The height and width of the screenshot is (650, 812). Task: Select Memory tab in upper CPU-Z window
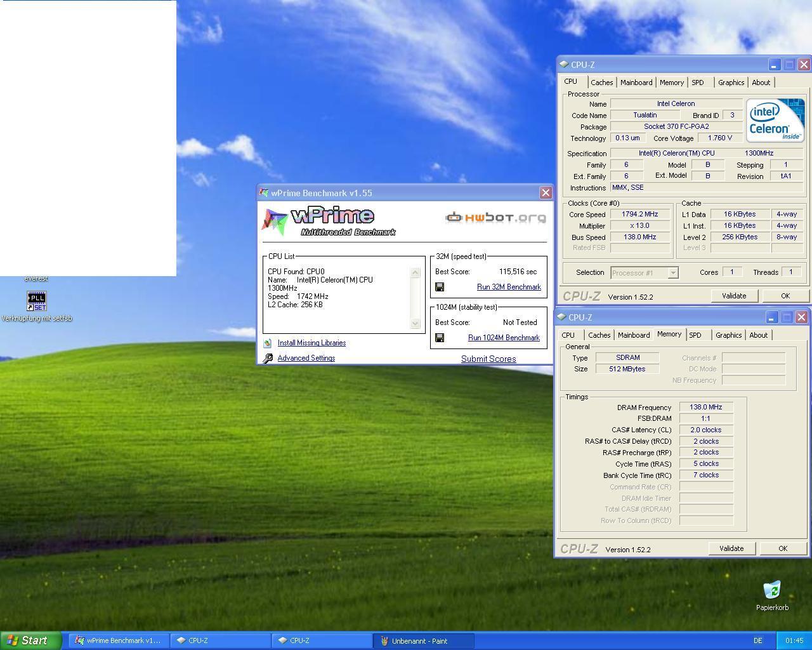point(672,83)
